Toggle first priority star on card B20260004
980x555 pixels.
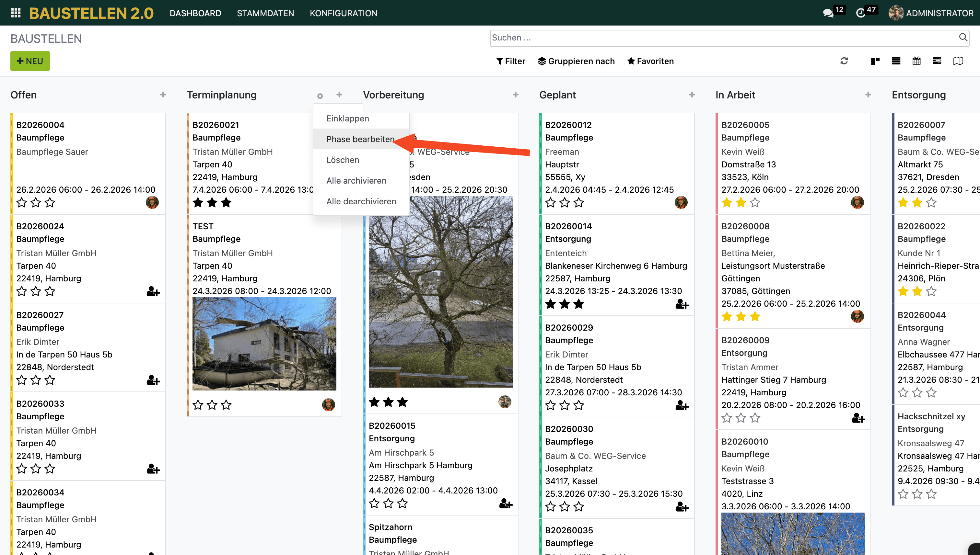click(x=22, y=203)
